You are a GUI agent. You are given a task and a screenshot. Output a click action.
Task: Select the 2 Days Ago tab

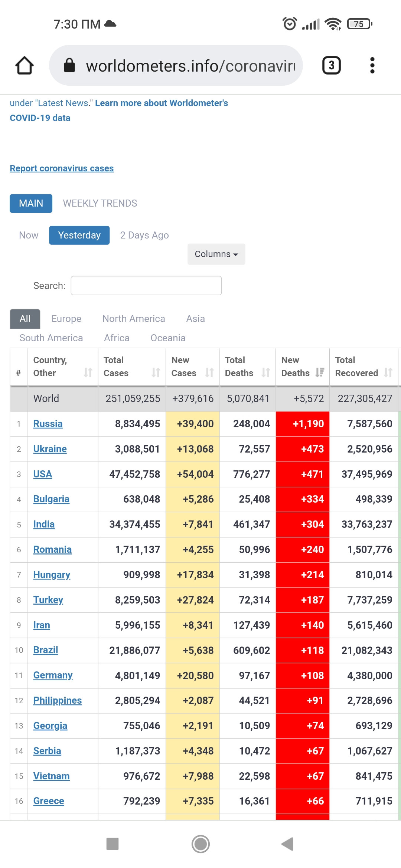click(144, 235)
